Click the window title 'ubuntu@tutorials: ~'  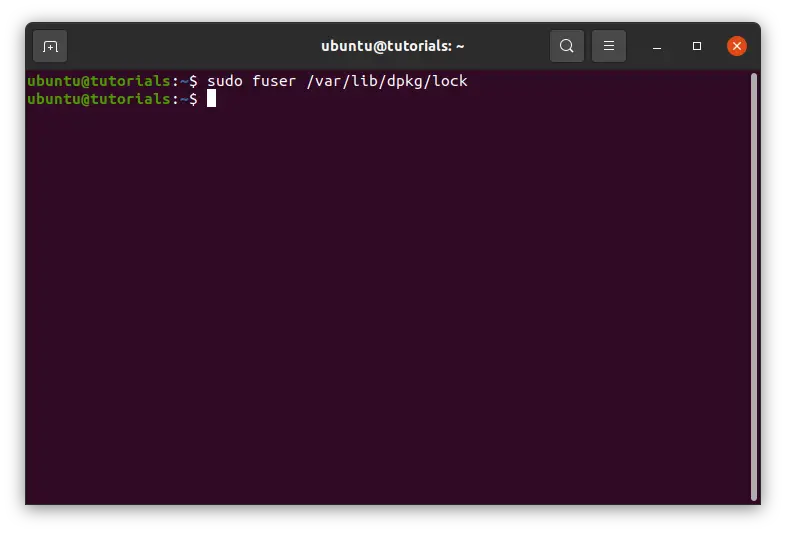coord(392,46)
